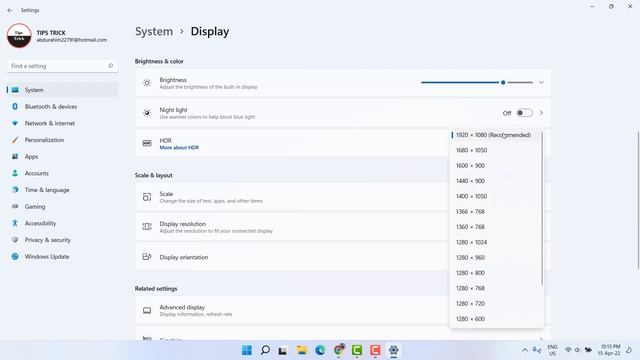Open the green C app on taskbar

coord(357,350)
